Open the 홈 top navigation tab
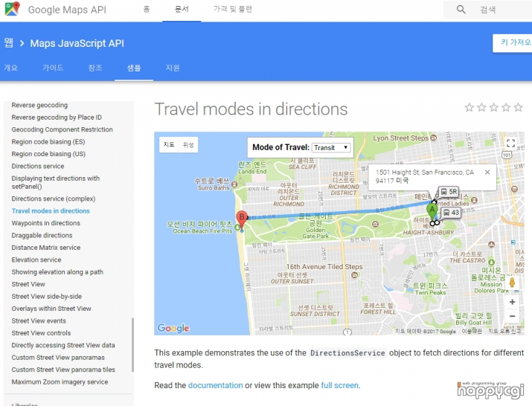Screen dimensions: 532x406 coord(147,9)
